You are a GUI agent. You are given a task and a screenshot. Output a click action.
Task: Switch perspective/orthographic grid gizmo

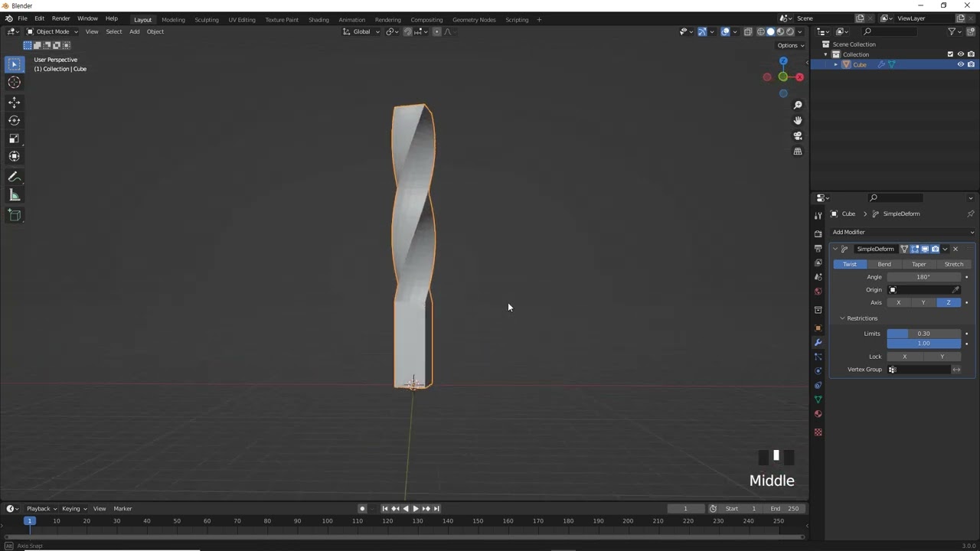click(x=798, y=152)
